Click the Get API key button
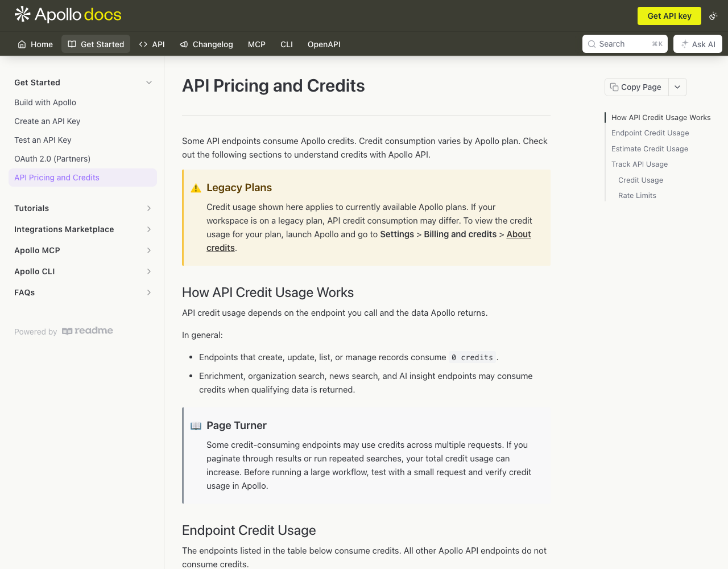The height and width of the screenshot is (569, 728). tap(669, 16)
